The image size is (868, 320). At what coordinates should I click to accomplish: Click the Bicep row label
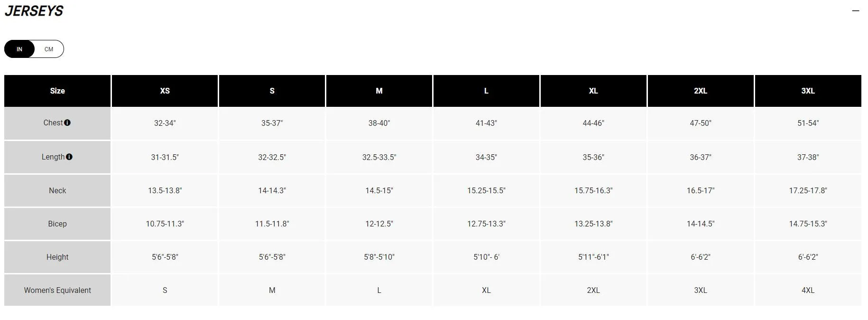tap(57, 224)
